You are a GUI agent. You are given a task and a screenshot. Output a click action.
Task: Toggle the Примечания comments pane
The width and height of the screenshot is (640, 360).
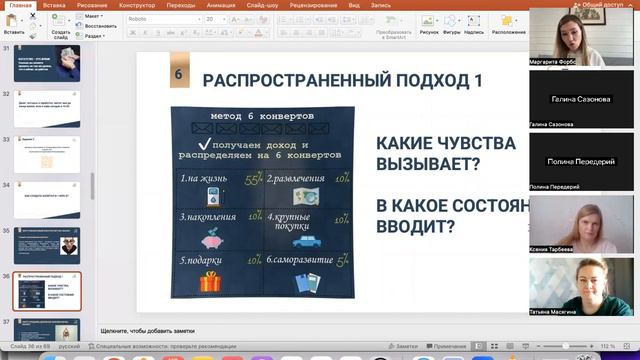pos(446,346)
